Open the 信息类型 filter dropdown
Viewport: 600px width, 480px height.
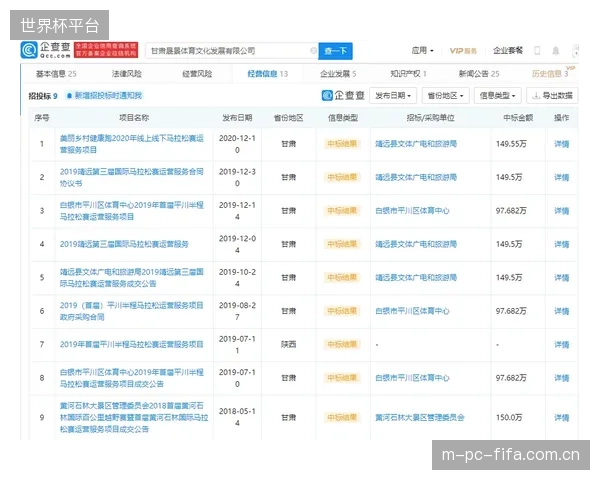point(497,95)
